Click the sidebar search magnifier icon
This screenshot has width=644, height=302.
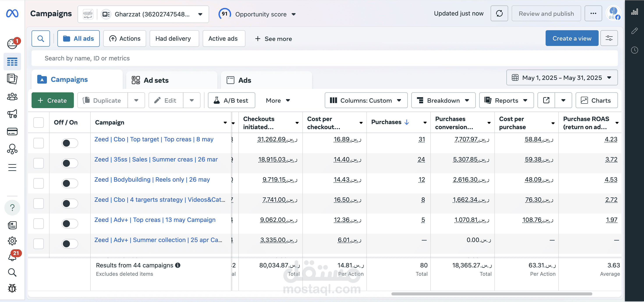(12, 272)
